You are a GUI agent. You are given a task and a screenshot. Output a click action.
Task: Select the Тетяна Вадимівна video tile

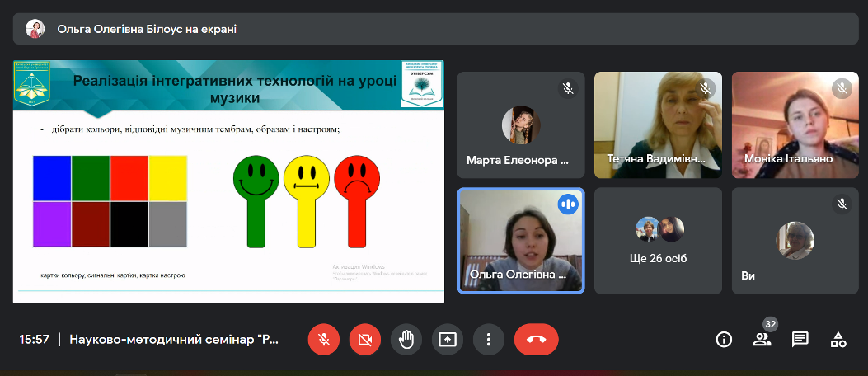(x=658, y=125)
